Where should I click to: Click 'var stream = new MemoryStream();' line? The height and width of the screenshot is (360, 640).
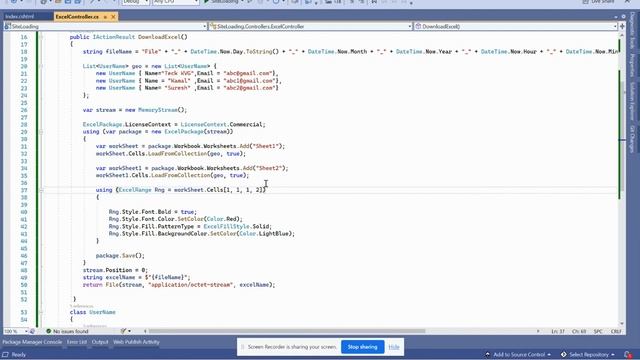pyautogui.click(x=135, y=110)
